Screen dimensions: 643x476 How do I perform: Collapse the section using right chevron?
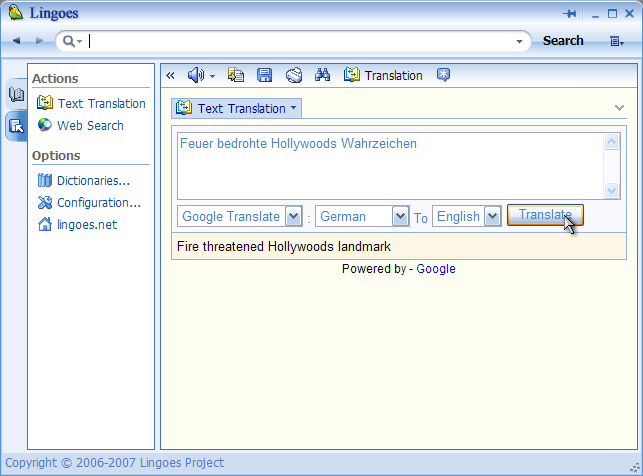(x=619, y=108)
